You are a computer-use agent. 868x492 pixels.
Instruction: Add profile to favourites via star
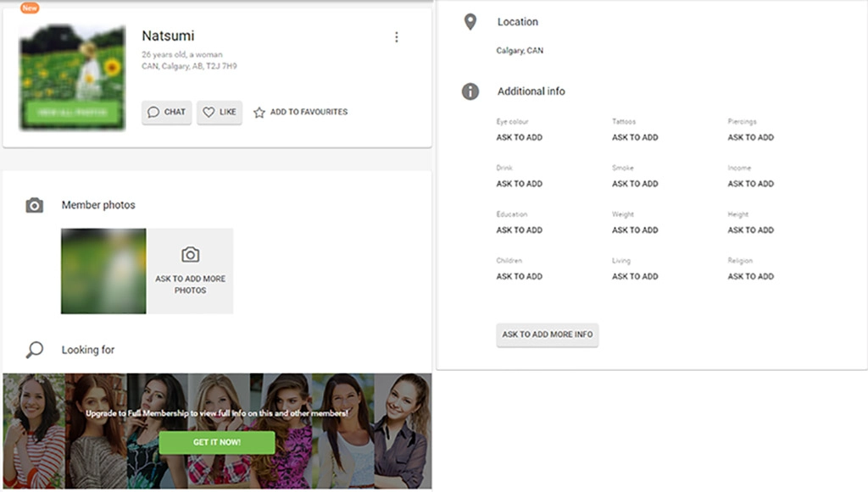click(259, 112)
